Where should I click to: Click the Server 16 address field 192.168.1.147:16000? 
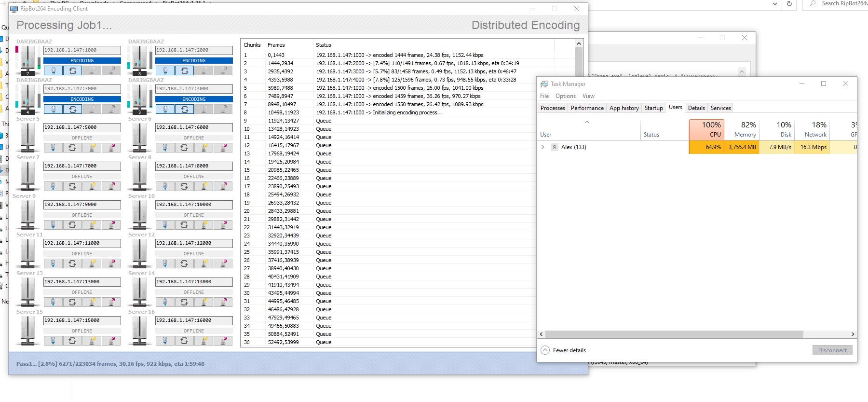[x=194, y=320]
